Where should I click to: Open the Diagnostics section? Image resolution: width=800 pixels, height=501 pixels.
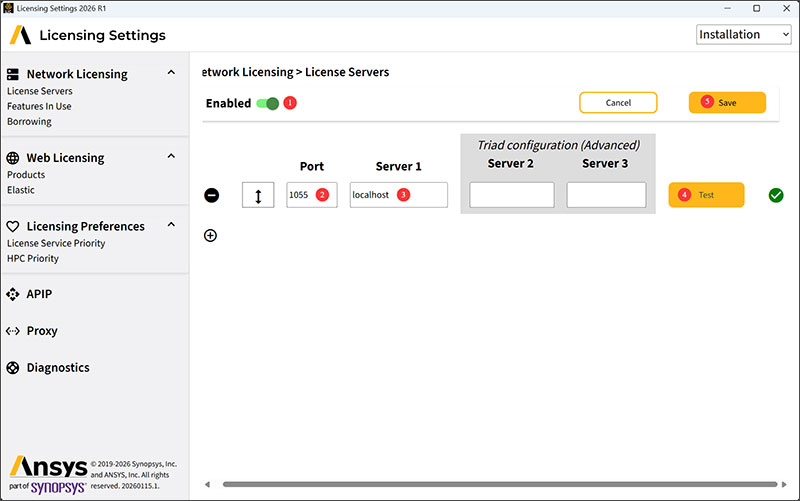pyautogui.click(x=58, y=368)
